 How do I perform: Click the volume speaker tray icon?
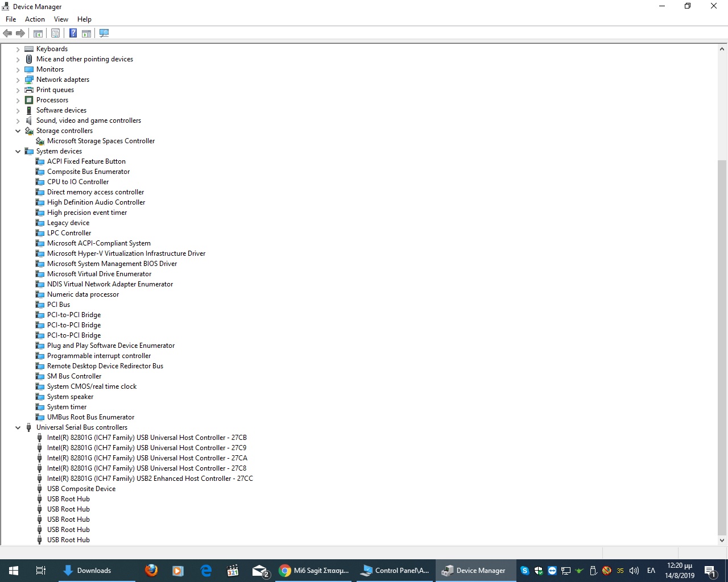point(634,571)
